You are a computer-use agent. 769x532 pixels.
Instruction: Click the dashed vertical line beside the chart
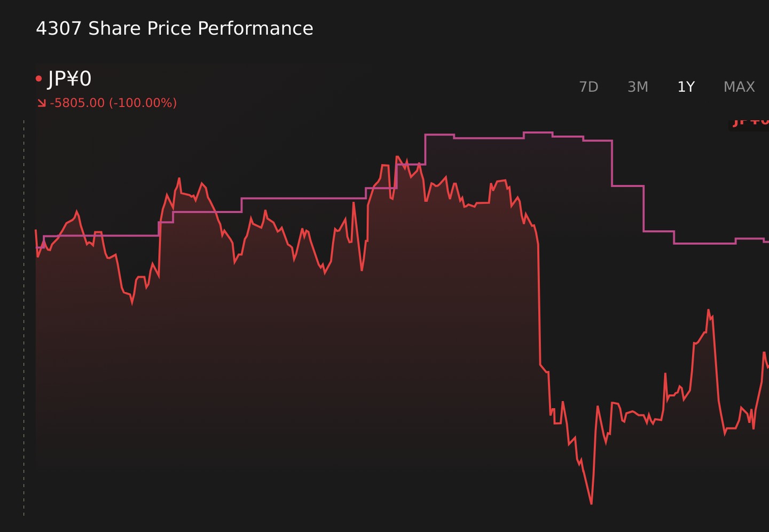pyautogui.click(x=24, y=318)
